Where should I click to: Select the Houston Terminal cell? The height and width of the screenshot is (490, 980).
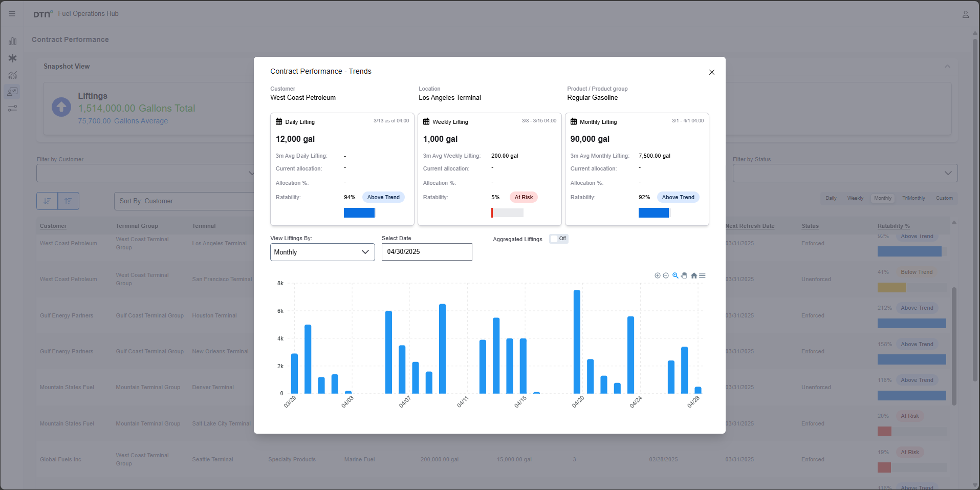click(214, 315)
